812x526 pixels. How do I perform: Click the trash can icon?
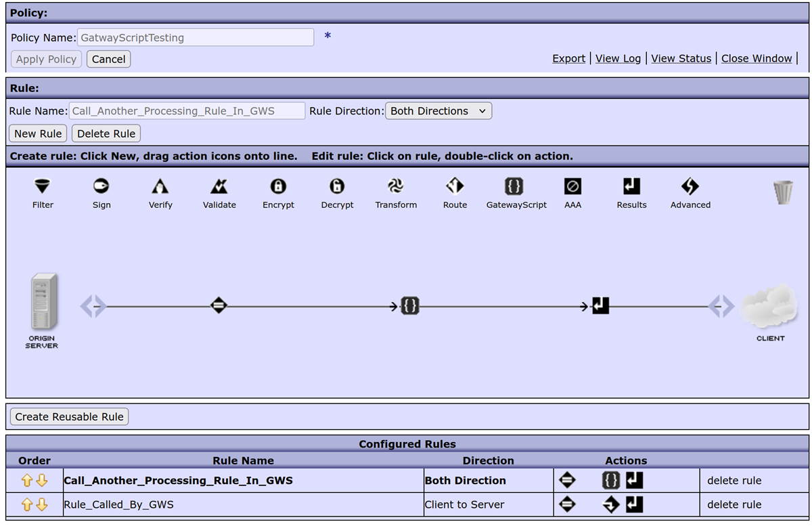[x=783, y=192]
